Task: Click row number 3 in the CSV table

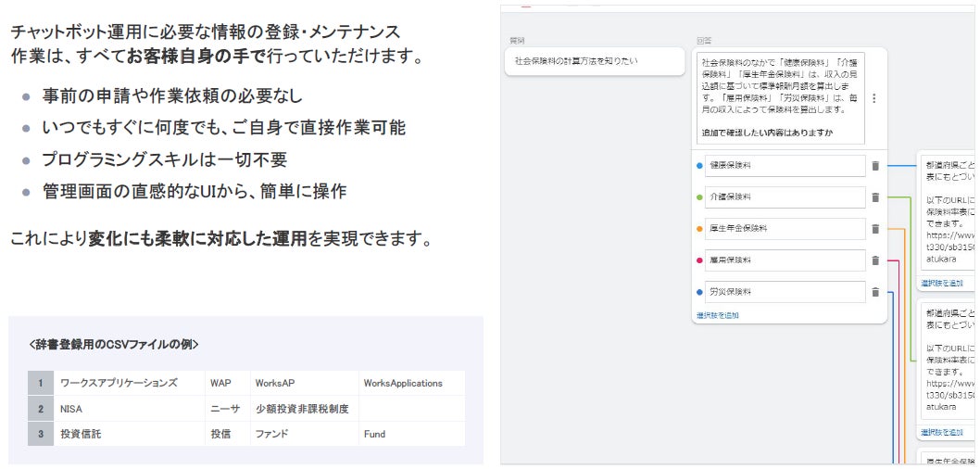Action: [41, 434]
